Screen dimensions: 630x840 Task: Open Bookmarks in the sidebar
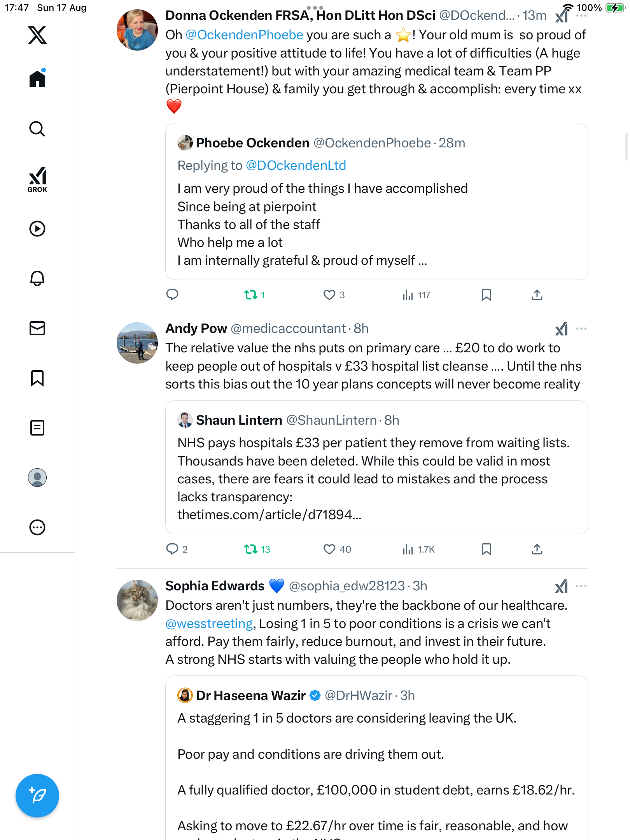(37, 378)
